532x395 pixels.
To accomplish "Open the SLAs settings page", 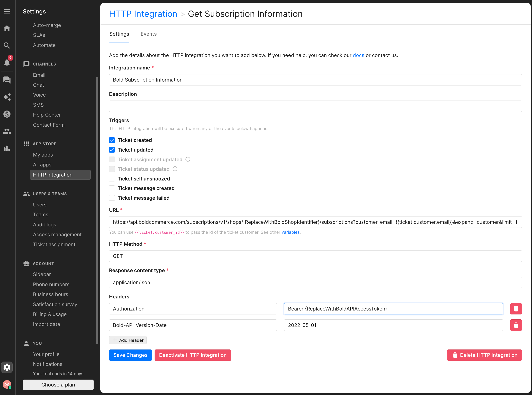I will (39, 35).
